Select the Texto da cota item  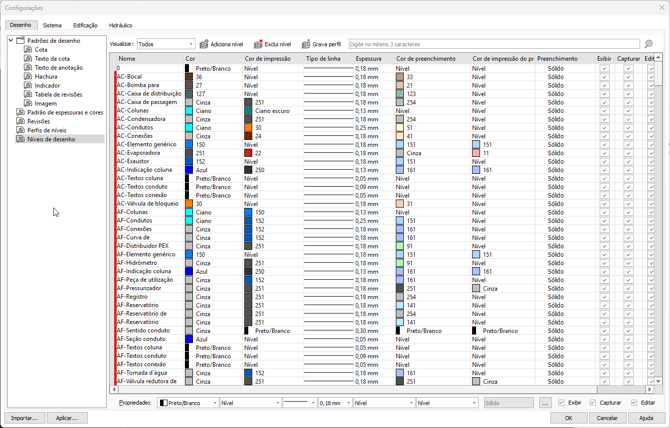pyautogui.click(x=52, y=59)
